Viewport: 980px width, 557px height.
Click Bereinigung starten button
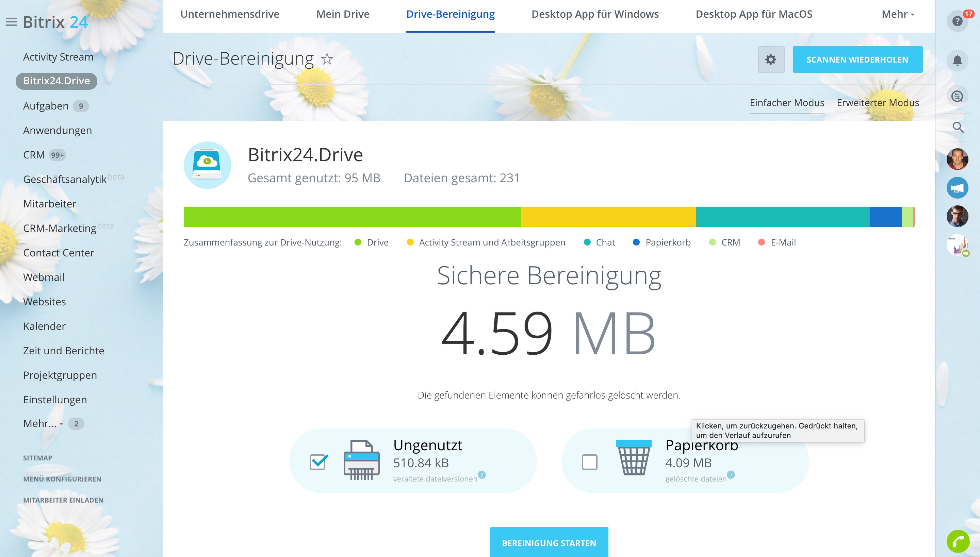tap(549, 542)
